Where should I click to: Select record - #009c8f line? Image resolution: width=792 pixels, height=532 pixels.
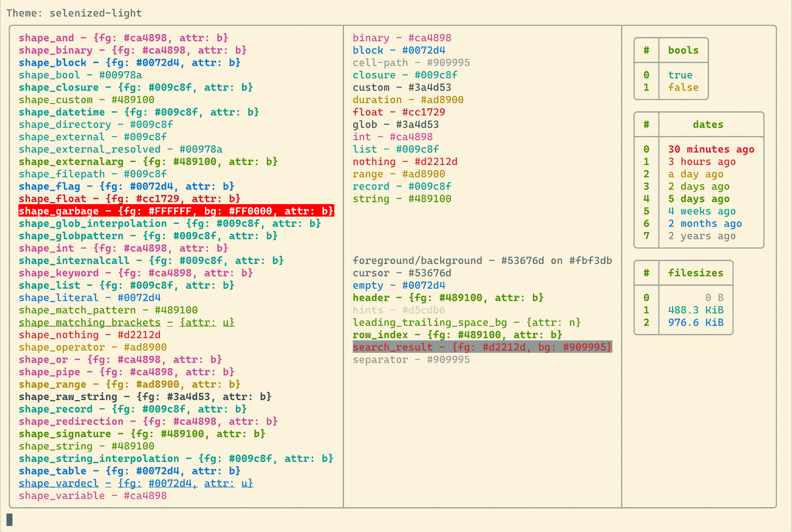[402, 187]
